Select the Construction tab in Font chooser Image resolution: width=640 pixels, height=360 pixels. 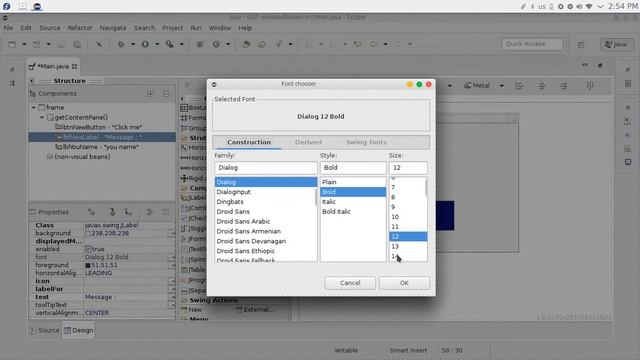click(x=249, y=142)
